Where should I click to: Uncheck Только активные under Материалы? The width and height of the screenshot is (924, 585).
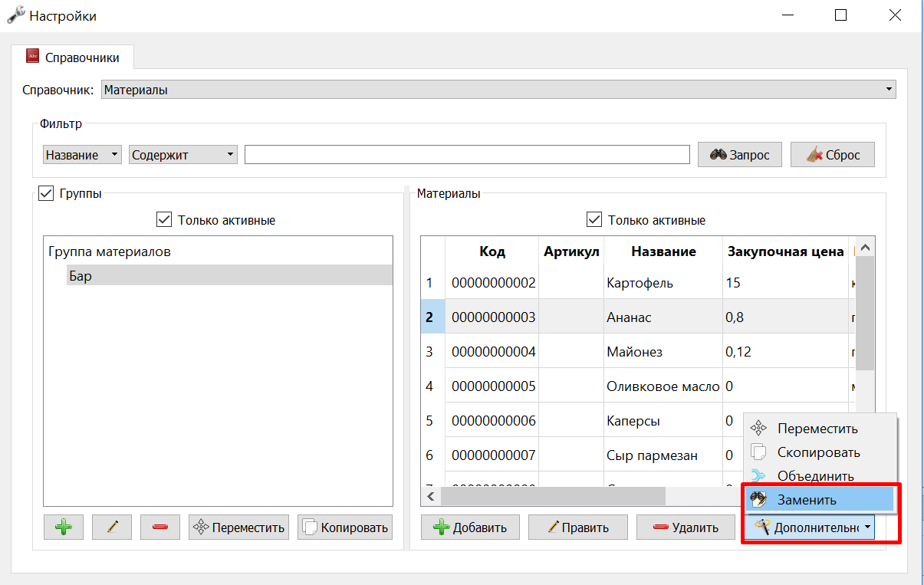point(594,220)
